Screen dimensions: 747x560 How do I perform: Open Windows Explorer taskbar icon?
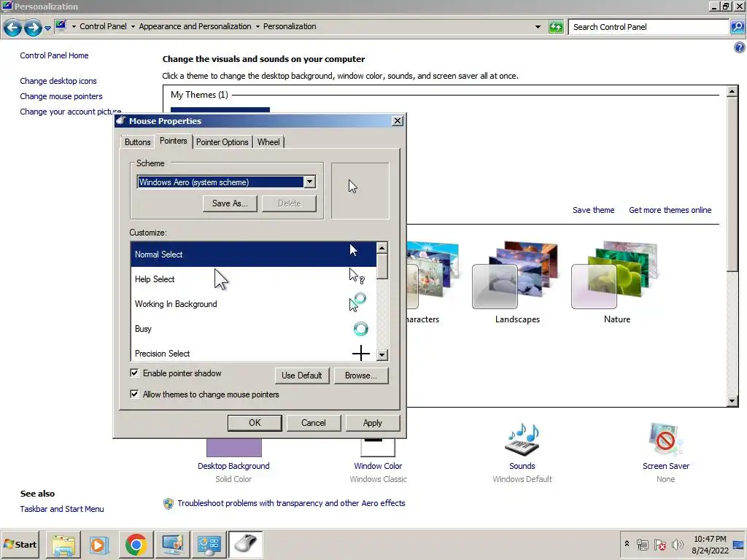[x=63, y=544]
